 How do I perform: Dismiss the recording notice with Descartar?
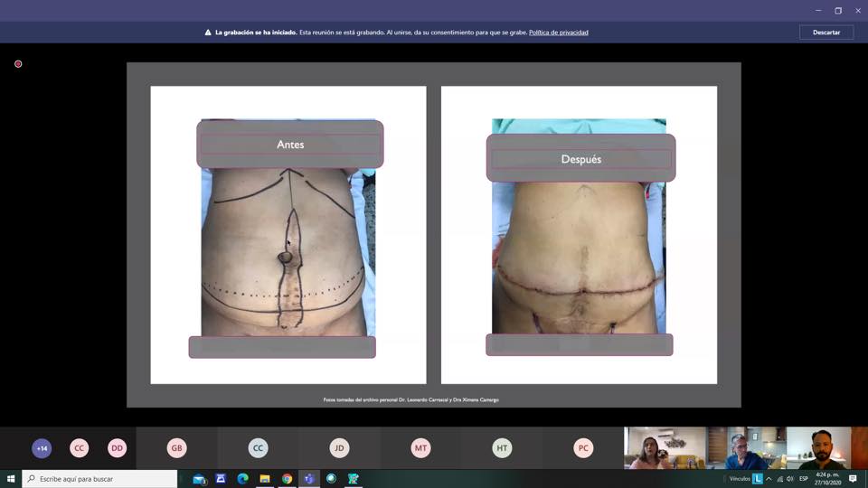(826, 33)
